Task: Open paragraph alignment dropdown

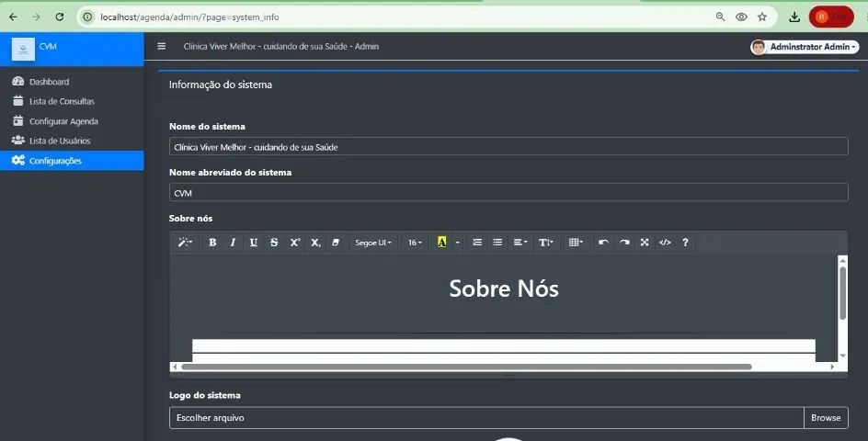Action: click(520, 243)
